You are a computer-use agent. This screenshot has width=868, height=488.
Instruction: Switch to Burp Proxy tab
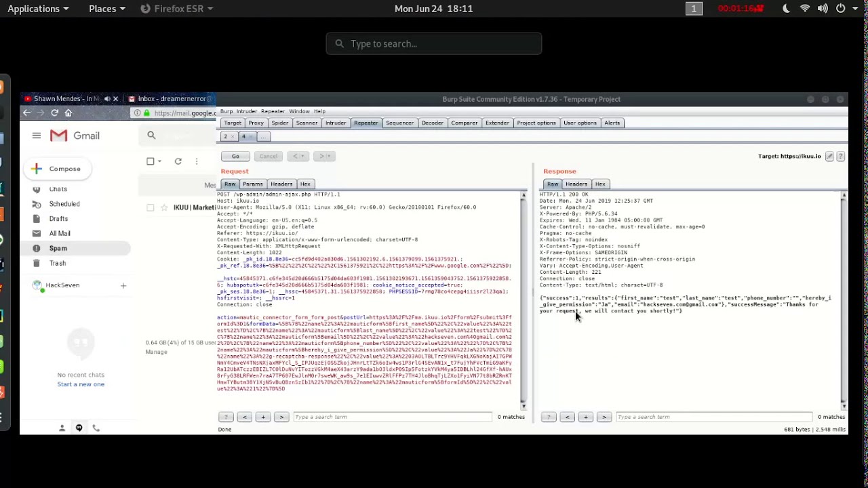(256, 123)
